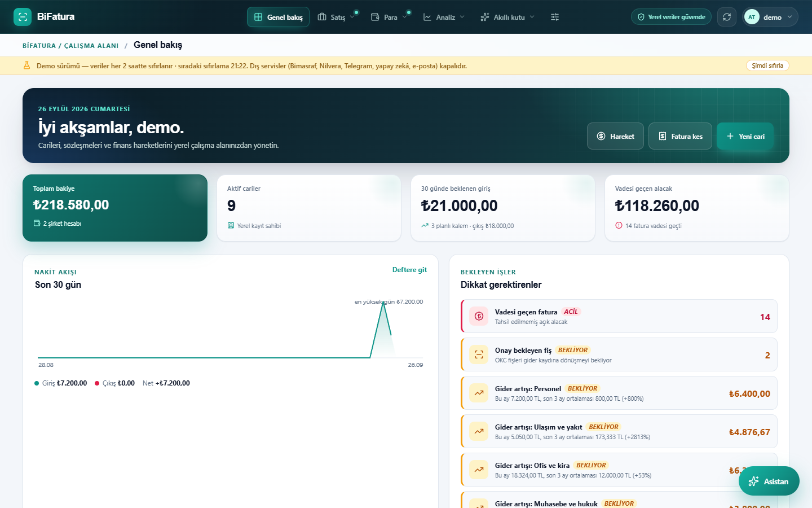Click the Yerel veriler güvende badge
812x508 pixels.
[x=671, y=17]
